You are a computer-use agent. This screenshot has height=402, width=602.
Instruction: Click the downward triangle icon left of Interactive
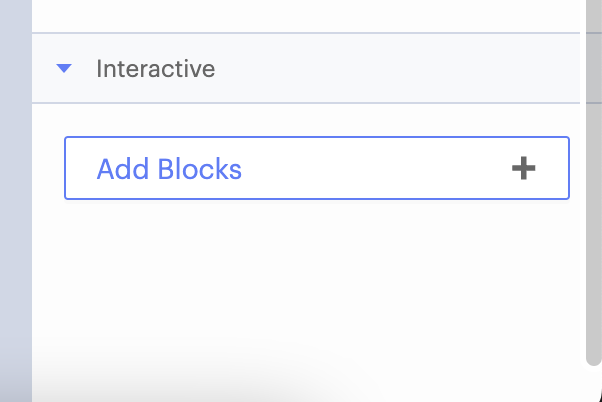pos(65,69)
